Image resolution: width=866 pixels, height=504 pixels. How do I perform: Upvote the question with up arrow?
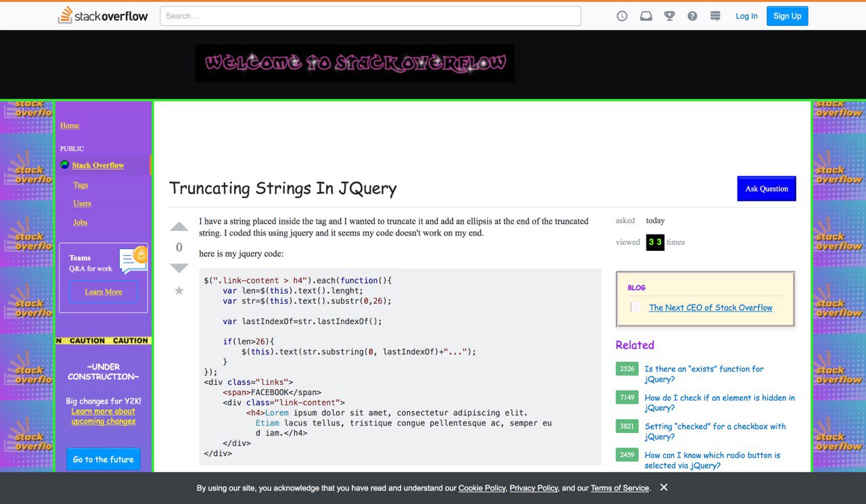179,227
